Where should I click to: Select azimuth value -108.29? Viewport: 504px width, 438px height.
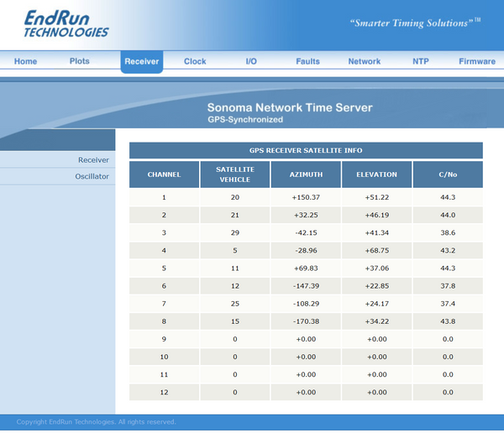[x=306, y=304]
